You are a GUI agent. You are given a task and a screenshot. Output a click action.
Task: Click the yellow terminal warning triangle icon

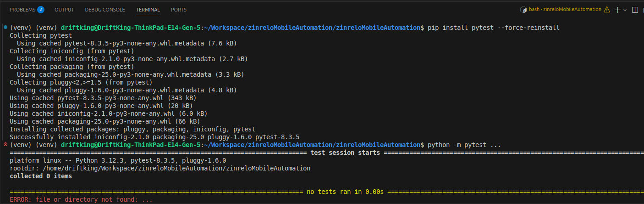click(607, 10)
